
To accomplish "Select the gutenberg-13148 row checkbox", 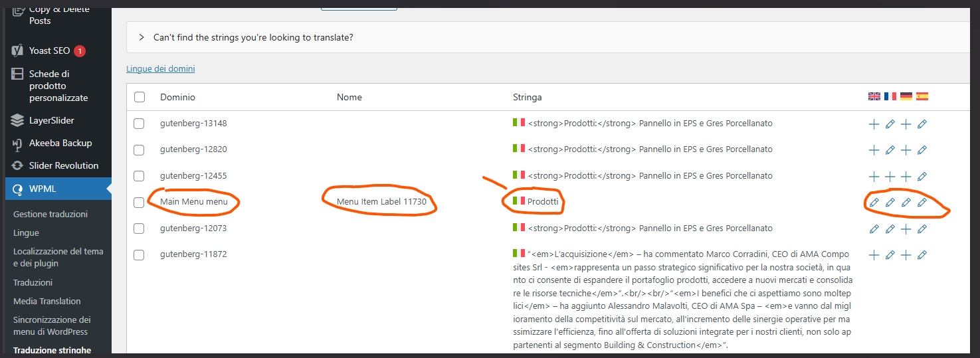I will [x=139, y=124].
